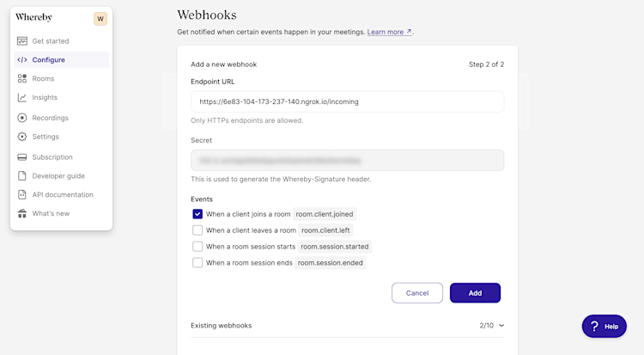644x355 pixels.
Task: Click the Webhooks page heading
Action: 207,15
